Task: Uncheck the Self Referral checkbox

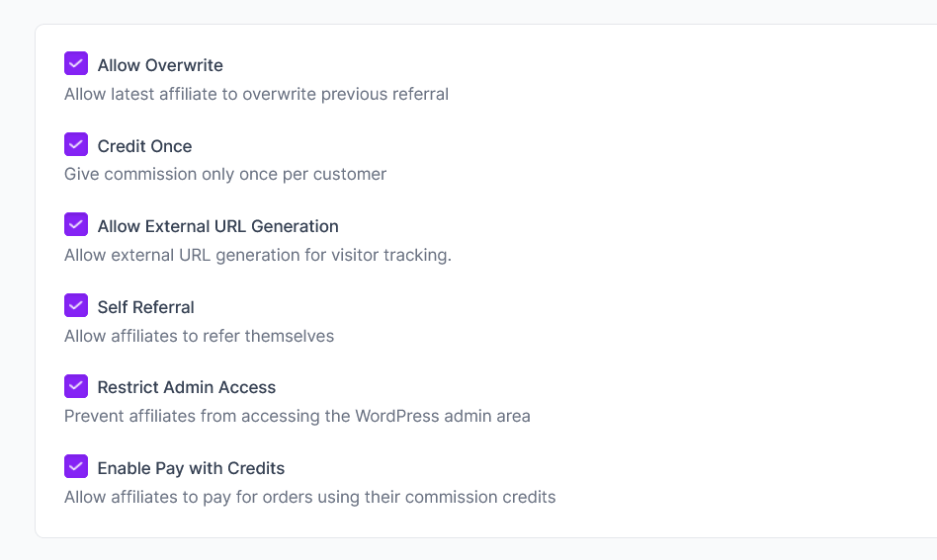Action: [76, 305]
